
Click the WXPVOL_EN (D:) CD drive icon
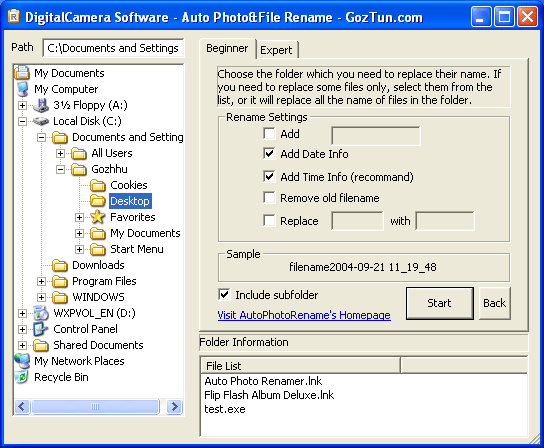pos(41,313)
